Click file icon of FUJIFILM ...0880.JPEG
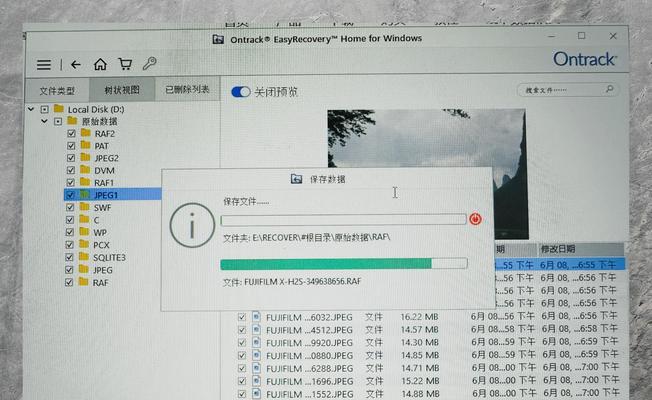The height and width of the screenshot is (400, 652). [257, 355]
